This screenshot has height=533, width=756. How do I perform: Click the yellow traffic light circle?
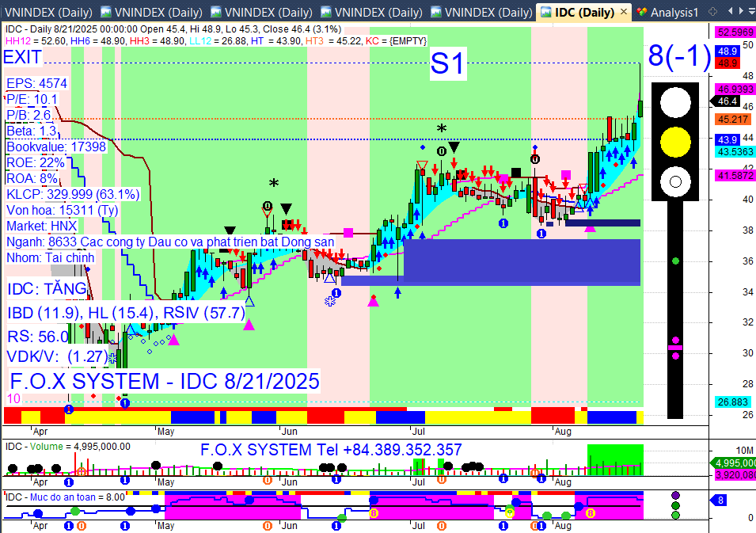pyautogui.click(x=675, y=143)
